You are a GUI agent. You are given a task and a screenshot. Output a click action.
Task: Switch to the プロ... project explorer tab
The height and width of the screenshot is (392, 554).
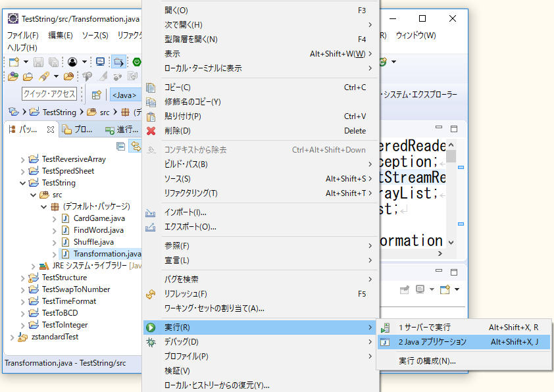tap(78, 130)
